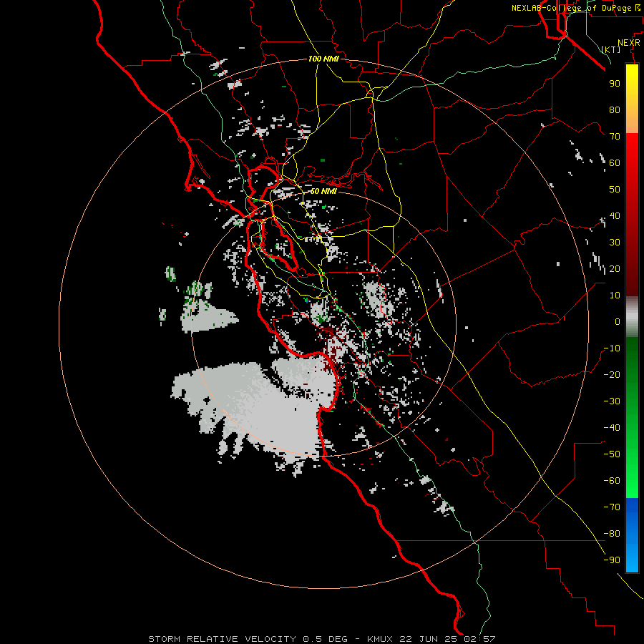The image size is (644, 644).
Task: Select the -80 scale label
Action: [x=612, y=534]
